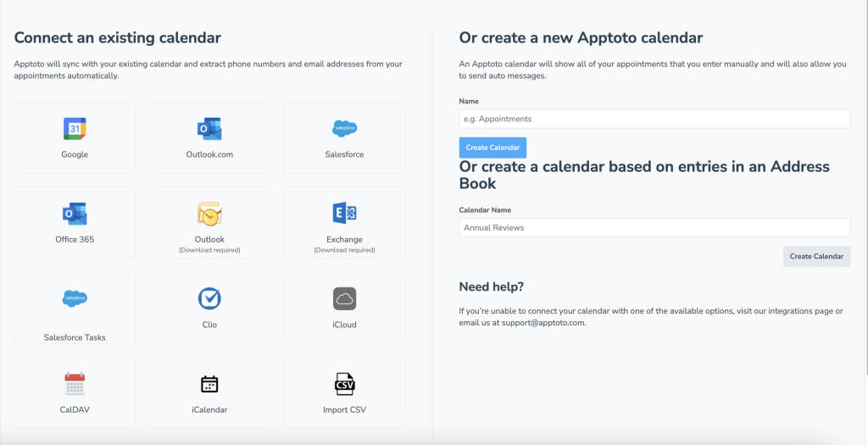
Task: Click the "Or create a new Apptoto calendar" heading
Action: coord(581,37)
